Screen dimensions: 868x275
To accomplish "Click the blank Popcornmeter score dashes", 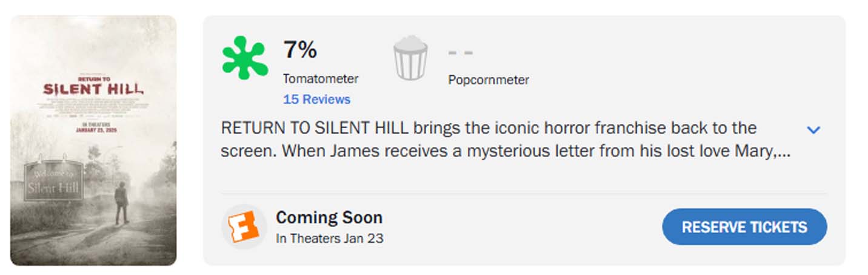I will (461, 53).
